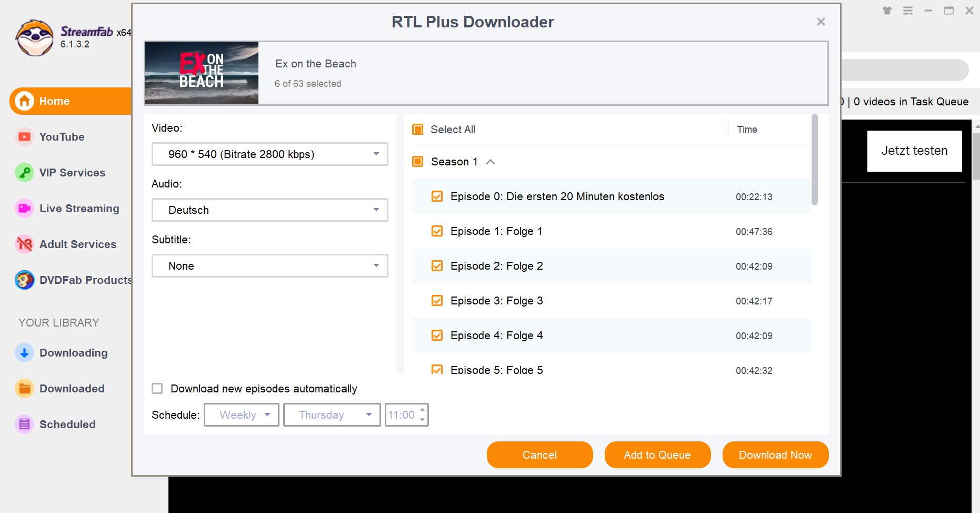Image resolution: width=980 pixels, height=513 pixels.
Task: View the Downloading library list
Action: [74, 353]
